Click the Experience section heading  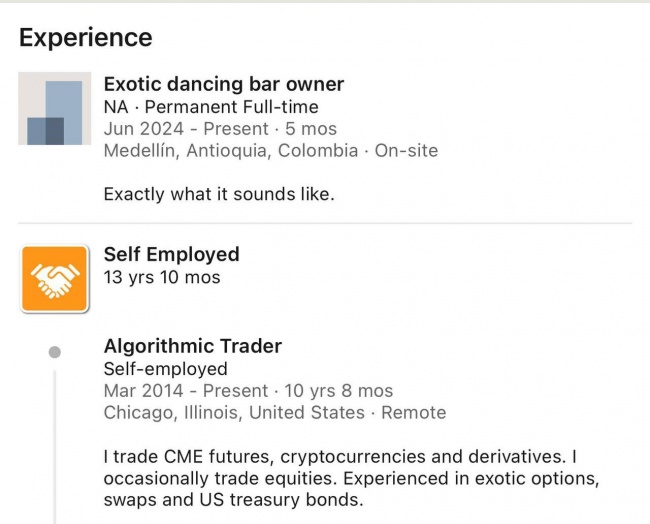86,37
